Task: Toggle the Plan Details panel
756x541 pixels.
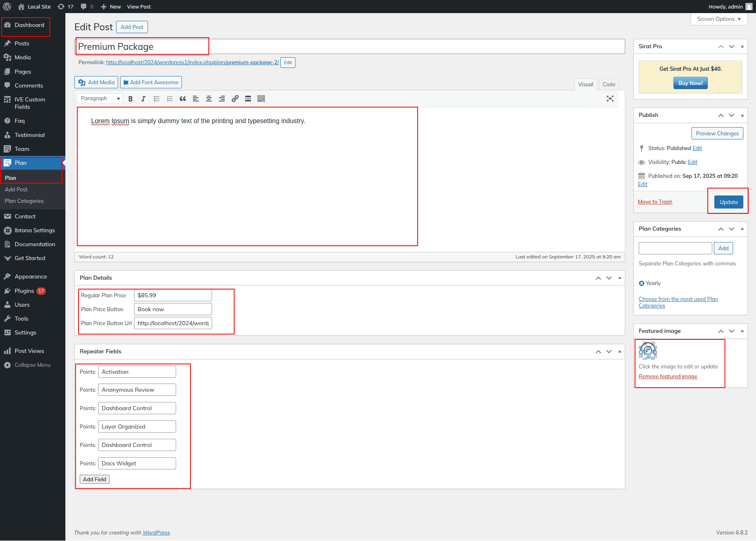Action: click(x=620, y=278)
